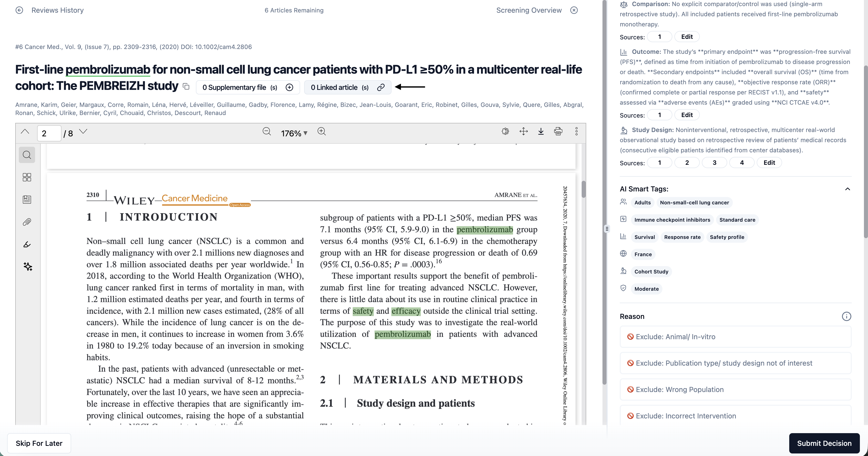Click Submit Decision button
The height and width of the screenshot is (456, 868).
[x=824, y=443]
